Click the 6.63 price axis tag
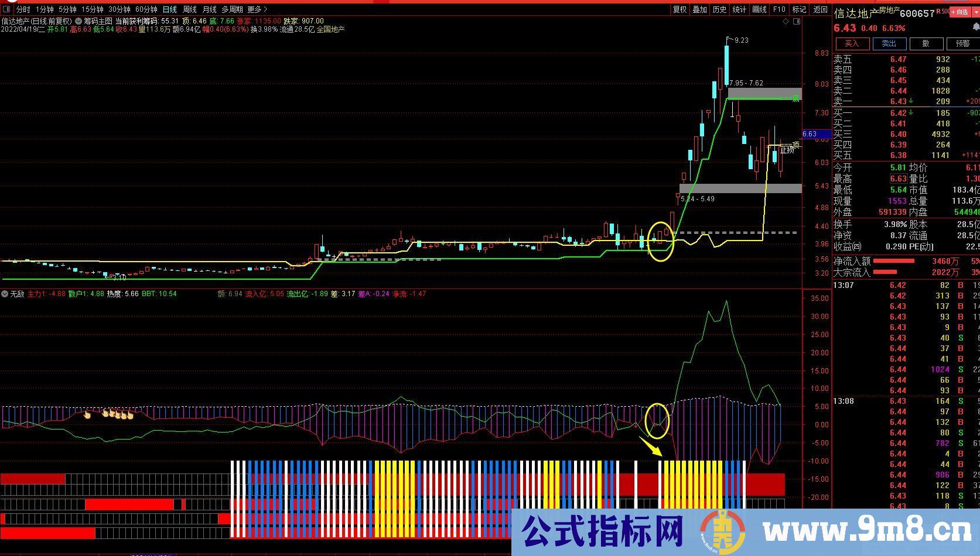980x556 pixels. click(816, 134)
